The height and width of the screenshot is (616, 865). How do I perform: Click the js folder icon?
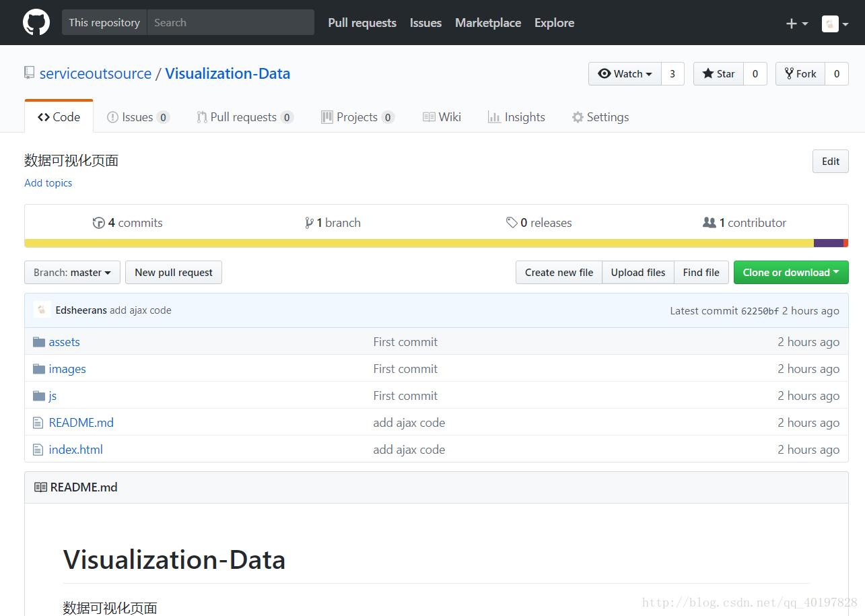39,396
